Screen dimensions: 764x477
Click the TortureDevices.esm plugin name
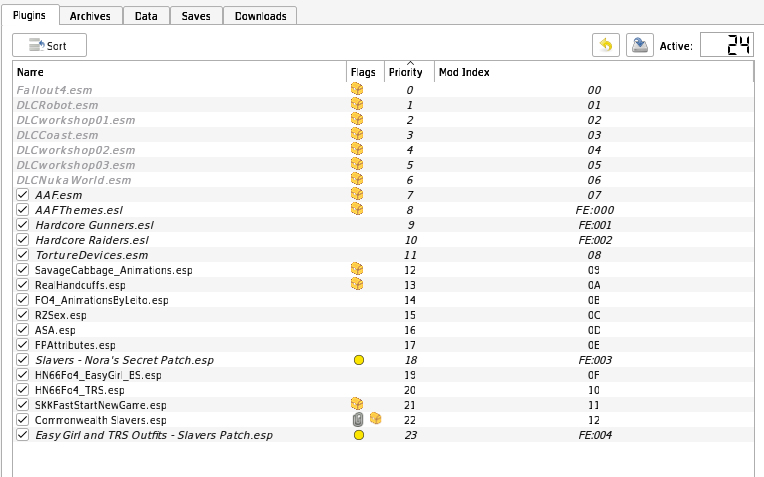92,255
